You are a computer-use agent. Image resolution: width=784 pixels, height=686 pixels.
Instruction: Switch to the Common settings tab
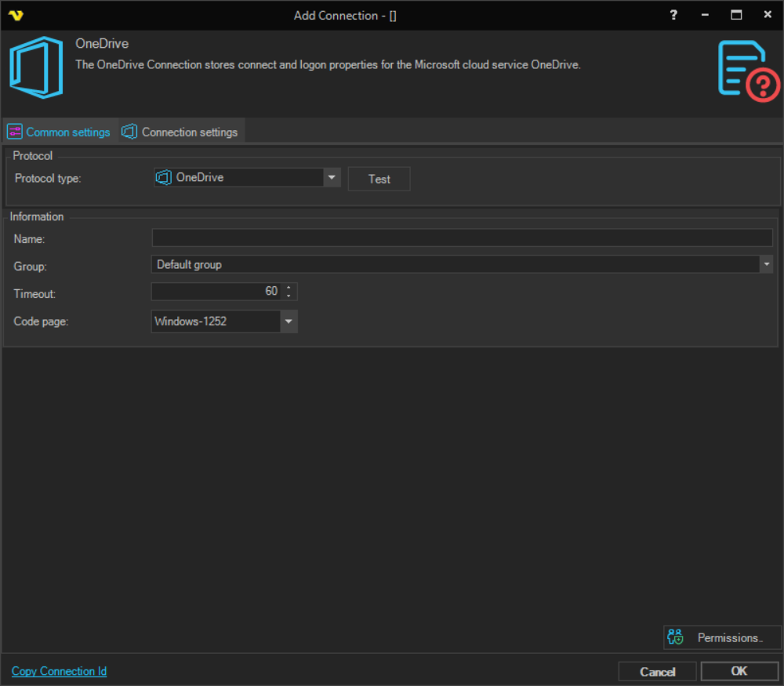coord(60,132)
